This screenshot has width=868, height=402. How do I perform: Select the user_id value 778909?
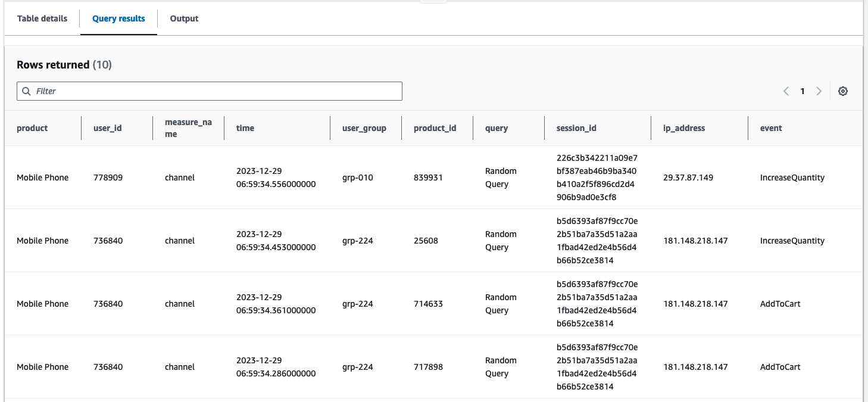click(x=108, y=177)
